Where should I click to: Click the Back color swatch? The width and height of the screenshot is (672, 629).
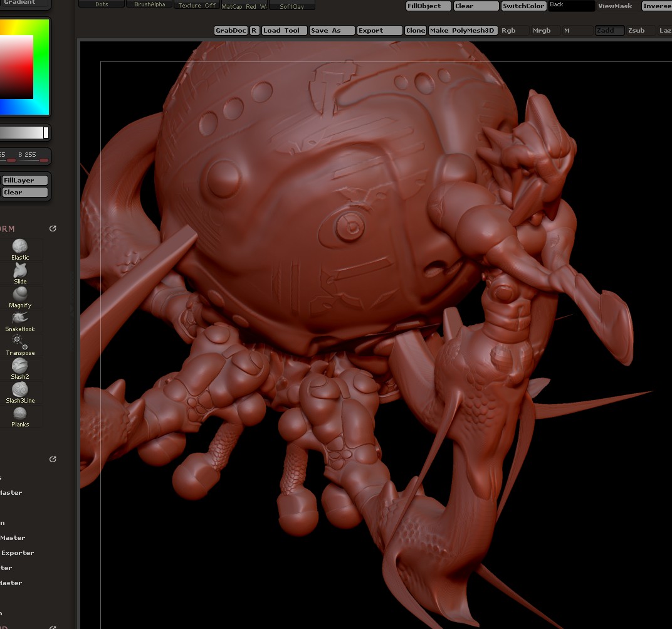click(x=572, y=6)
